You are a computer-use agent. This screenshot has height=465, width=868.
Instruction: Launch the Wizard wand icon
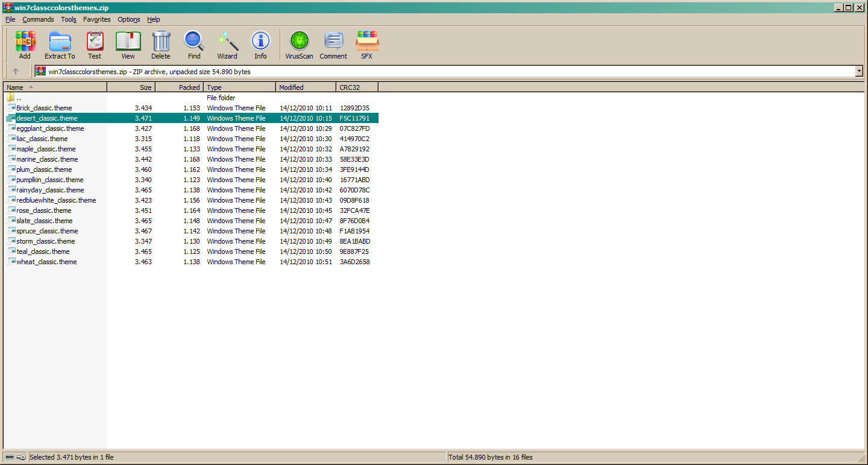[x=227, y=41]
